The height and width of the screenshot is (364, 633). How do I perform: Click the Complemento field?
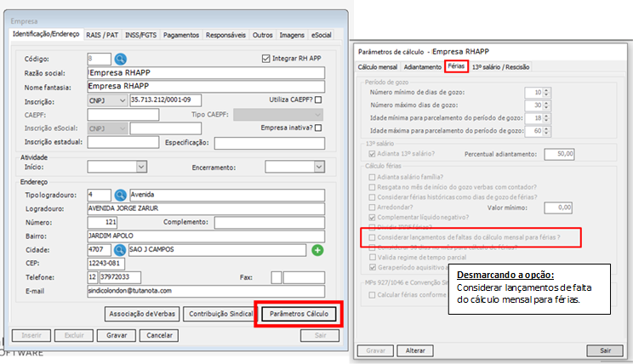270,222
